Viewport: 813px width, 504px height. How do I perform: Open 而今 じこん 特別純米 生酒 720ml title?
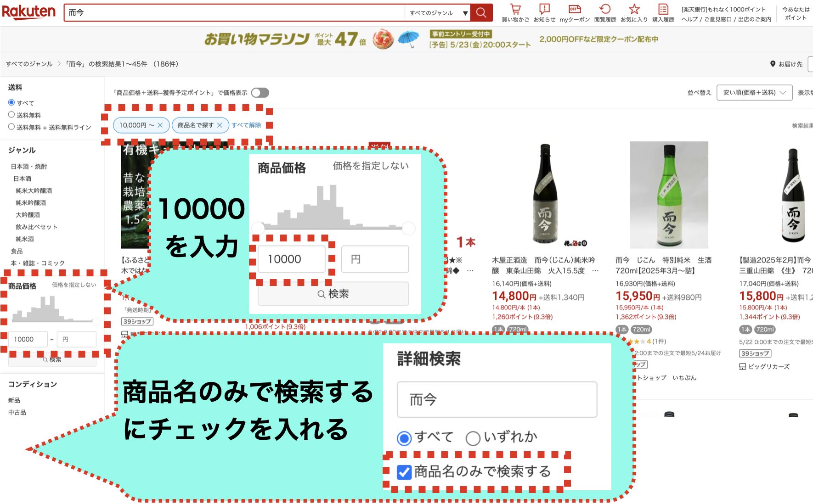663,265
